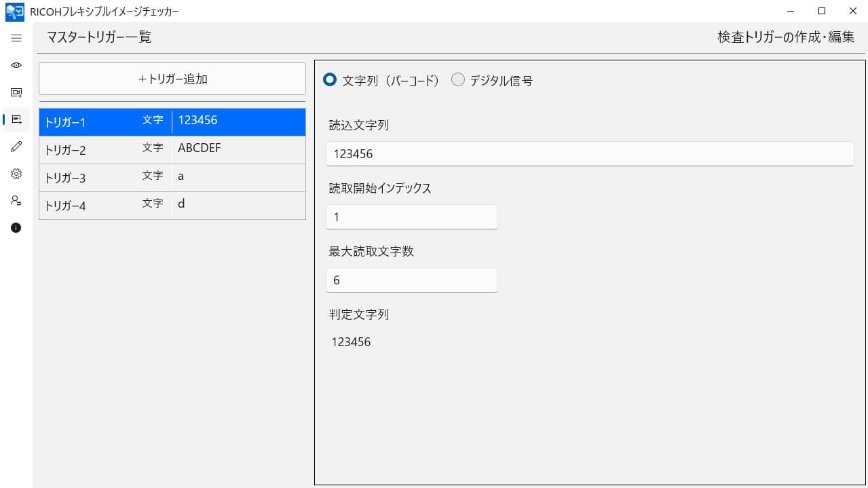Viewport: 868px width, 488px height.
Task: Click the ＋トリガー追加 button
Action: [172, 79]
